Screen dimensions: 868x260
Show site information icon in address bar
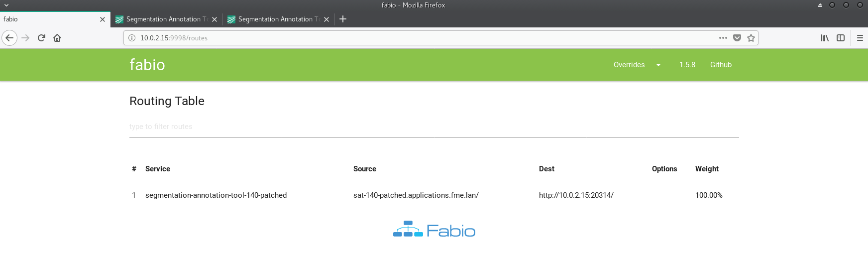click(x=132, y=38)
